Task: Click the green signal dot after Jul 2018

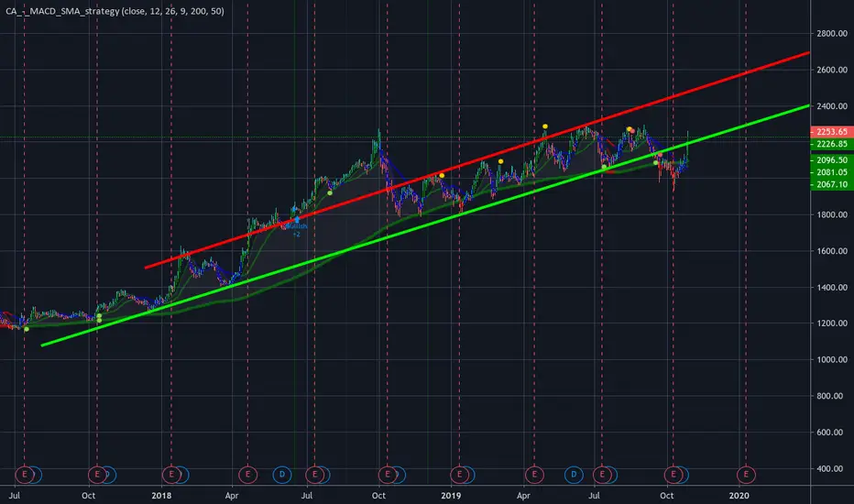Action: [x=330, y=192]
